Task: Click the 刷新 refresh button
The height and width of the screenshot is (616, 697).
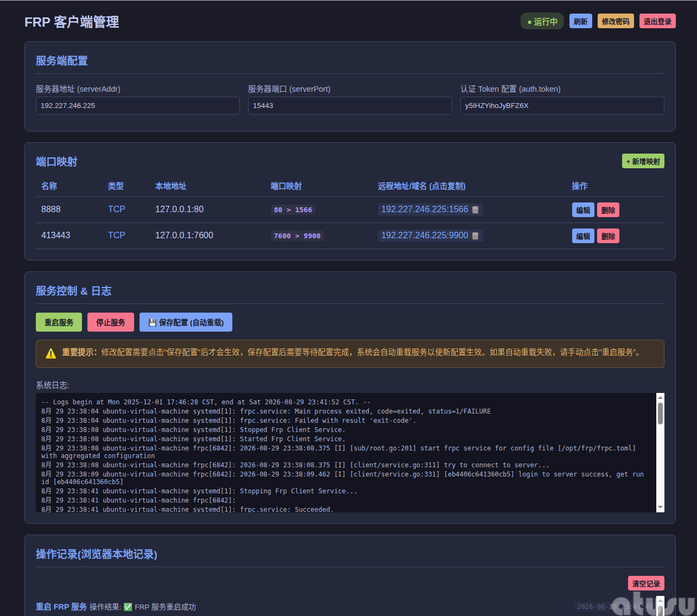Action: click(x=580, y=21)
